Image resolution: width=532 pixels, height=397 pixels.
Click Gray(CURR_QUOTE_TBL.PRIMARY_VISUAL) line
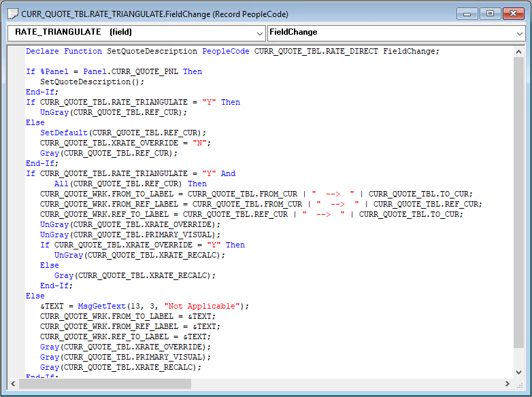point(125,357)
